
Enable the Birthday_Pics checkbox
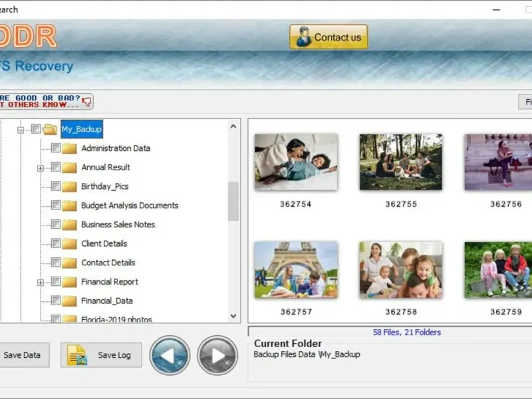point(56,186)
